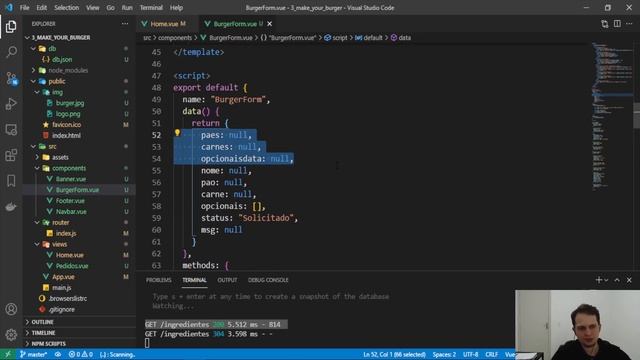Open Run and Debug view
Image resolution: width=640 pixels, height=360 pixels.
(x=11, y=104)
